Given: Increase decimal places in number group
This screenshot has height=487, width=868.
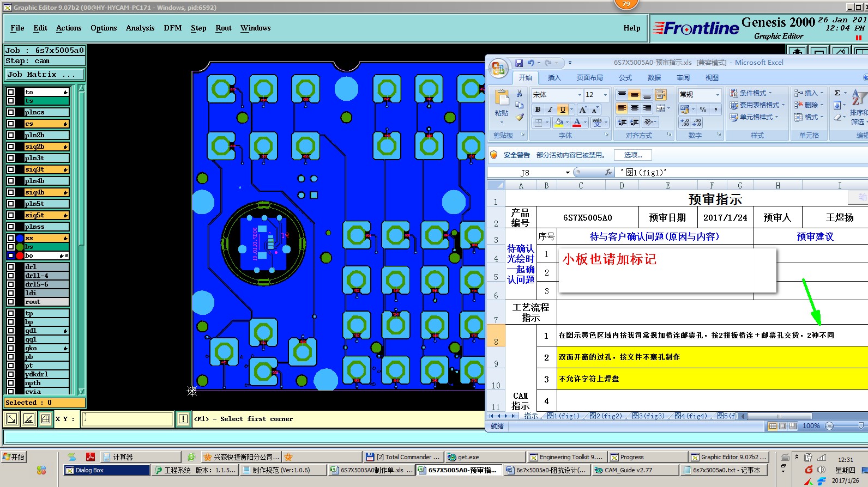Looking at the screenshot, I should coord(685,123).
